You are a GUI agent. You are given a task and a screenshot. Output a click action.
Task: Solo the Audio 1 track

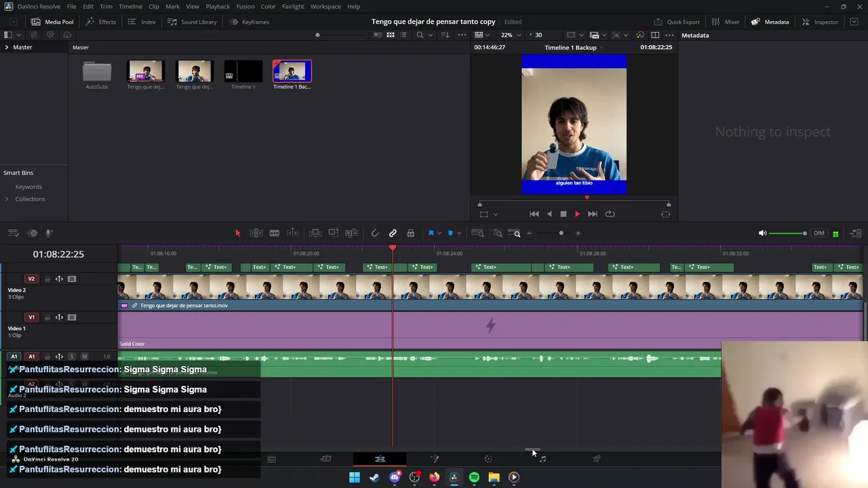(72, 357)
